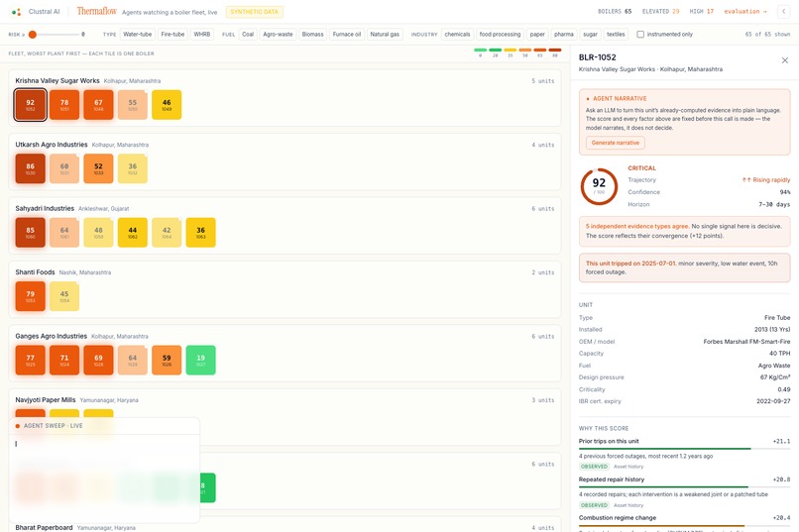Select boiler tile 86 in Utkarsh Agro
The height and width of the screenshot is (532, 799).
coord(31,168)
